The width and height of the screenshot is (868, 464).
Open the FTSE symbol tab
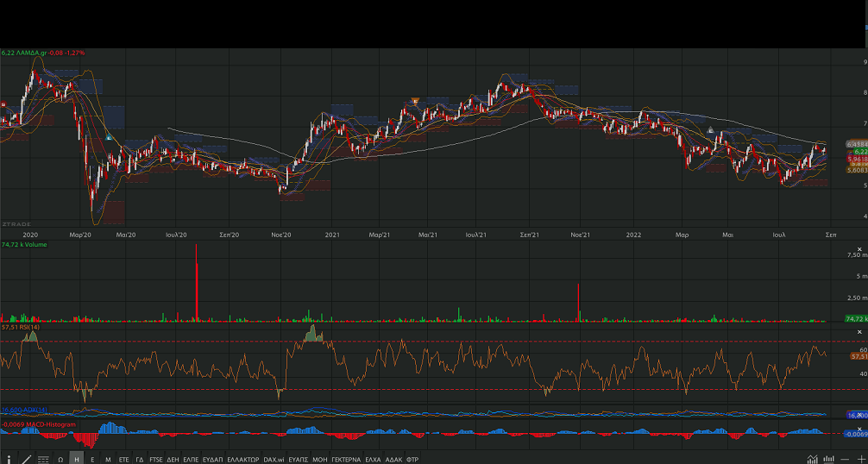[156, 459]
